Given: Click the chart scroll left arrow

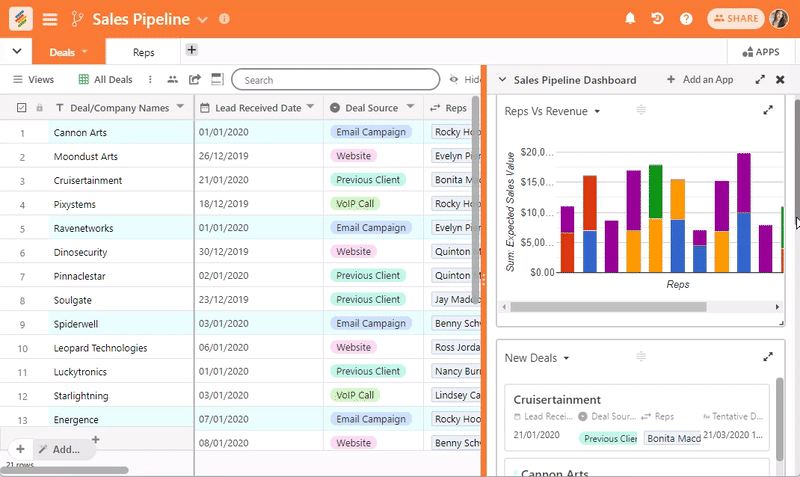Looking at the screenshot, I should 504,307.
